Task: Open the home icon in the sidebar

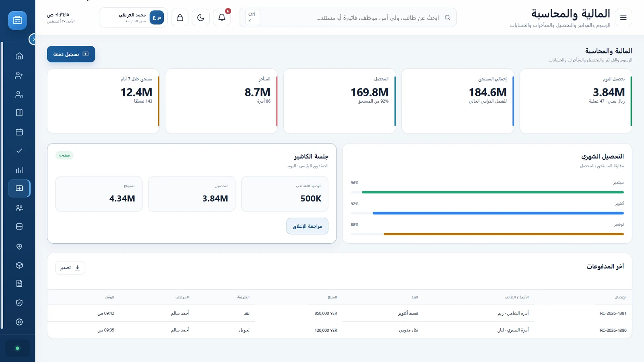Action: pyautogui.click(x=19, y=56)
